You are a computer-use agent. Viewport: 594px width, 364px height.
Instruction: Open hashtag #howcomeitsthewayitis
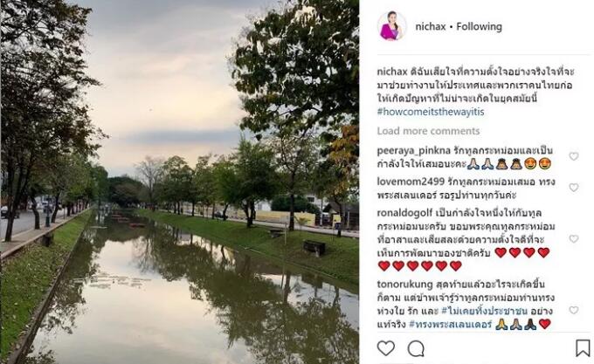point(431,112)
